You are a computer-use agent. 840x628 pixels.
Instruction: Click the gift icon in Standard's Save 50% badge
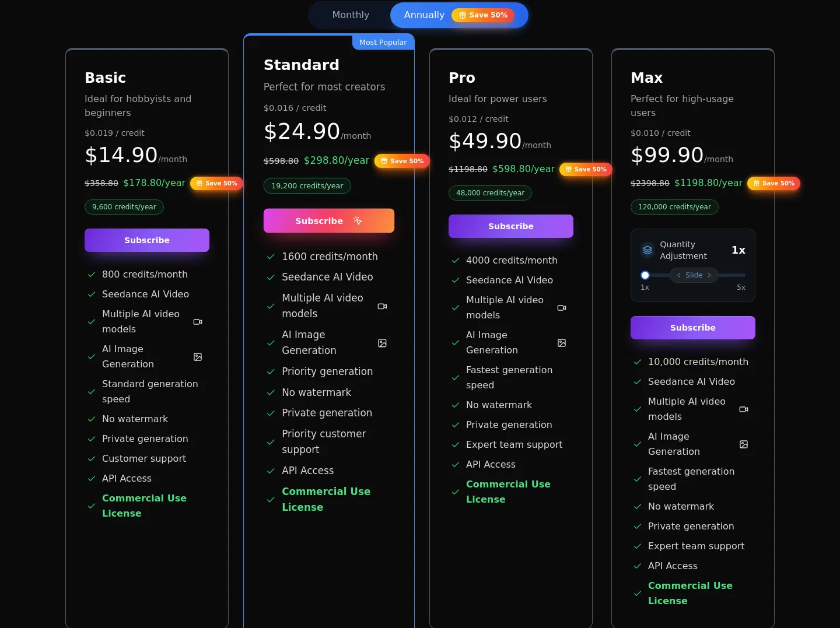384,161
